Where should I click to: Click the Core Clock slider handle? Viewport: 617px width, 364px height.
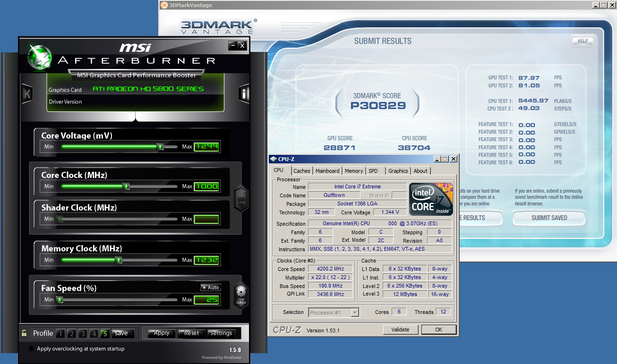click(126, 186)
